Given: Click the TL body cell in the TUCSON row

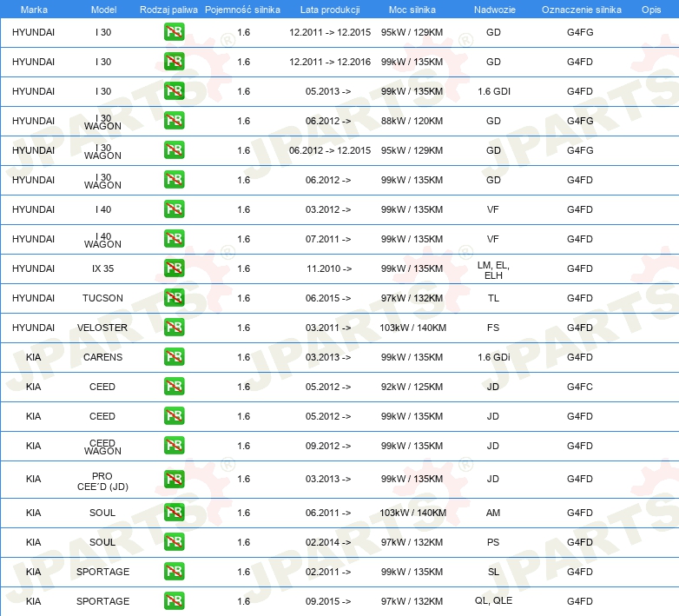Looking at the screenshot, I should [x=493, y=298].
